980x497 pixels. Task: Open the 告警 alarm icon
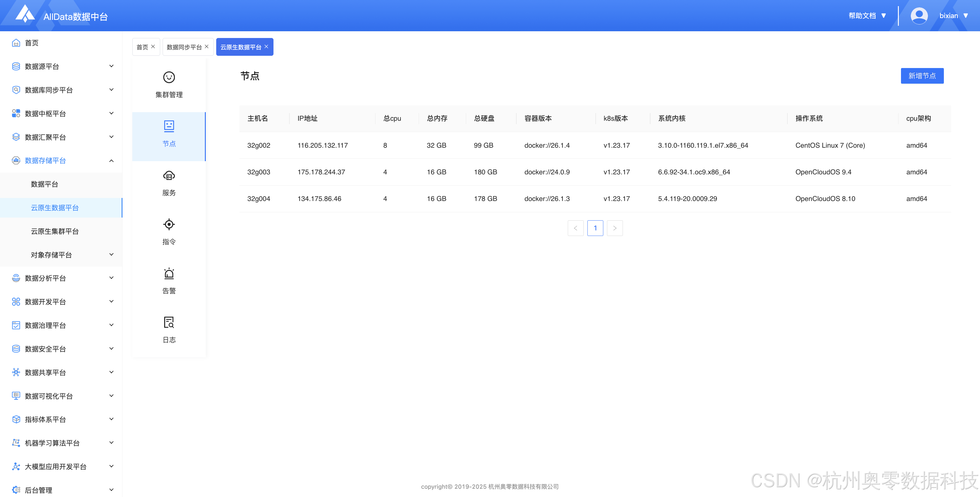point(169,274)
